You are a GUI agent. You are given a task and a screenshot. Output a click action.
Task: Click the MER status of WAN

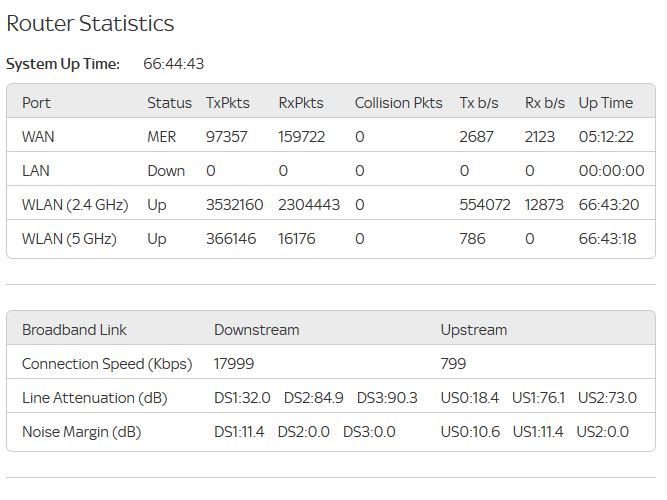163,137
